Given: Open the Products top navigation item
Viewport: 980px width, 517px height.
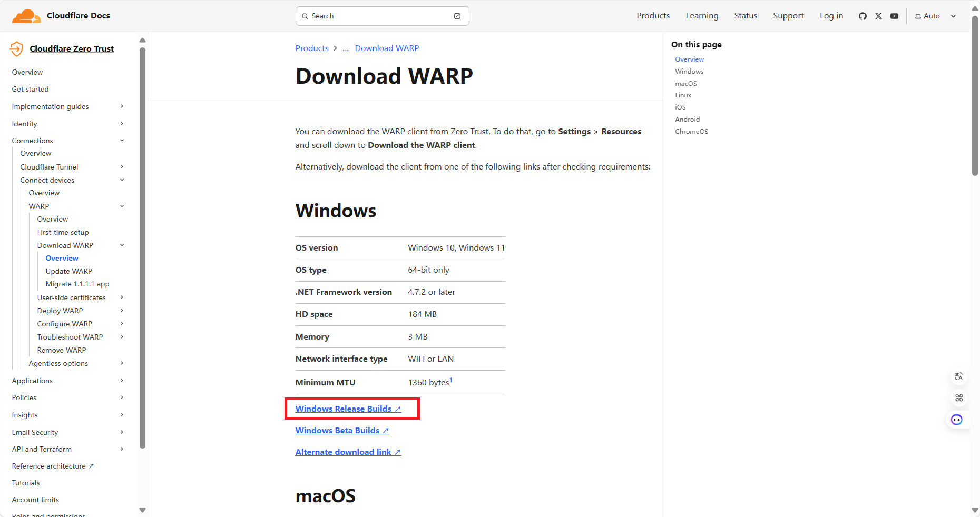Looking at the screenshot, I should 653,16.
